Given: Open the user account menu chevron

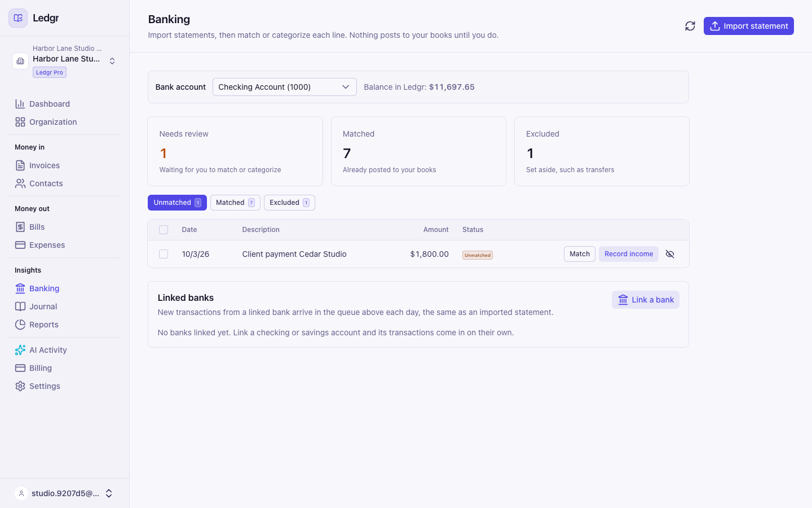Looking at the screenshot, I should 109,493.
